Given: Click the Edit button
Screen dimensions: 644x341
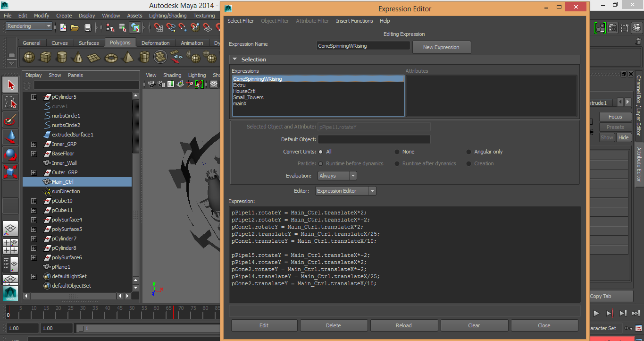Looking at the screenshot, I should click(x=264, y=325).
